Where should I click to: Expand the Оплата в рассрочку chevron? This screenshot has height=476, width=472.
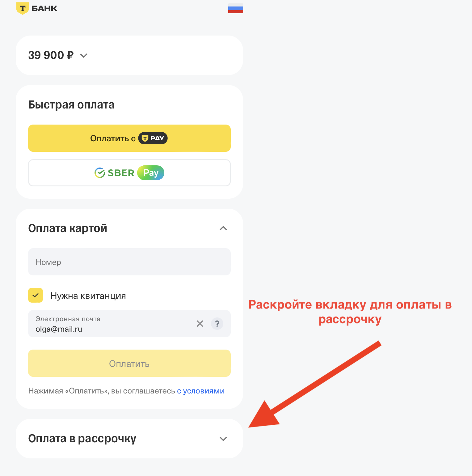coord(223,439)
